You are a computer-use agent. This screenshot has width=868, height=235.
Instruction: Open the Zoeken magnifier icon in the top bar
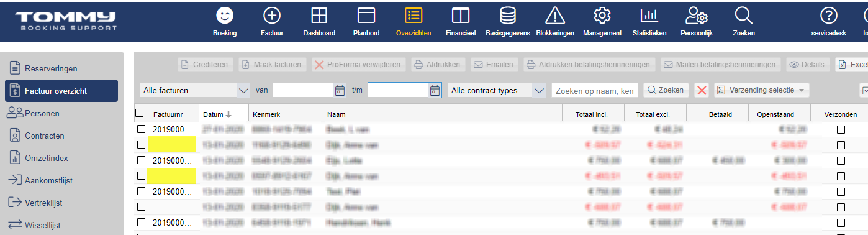743,16
